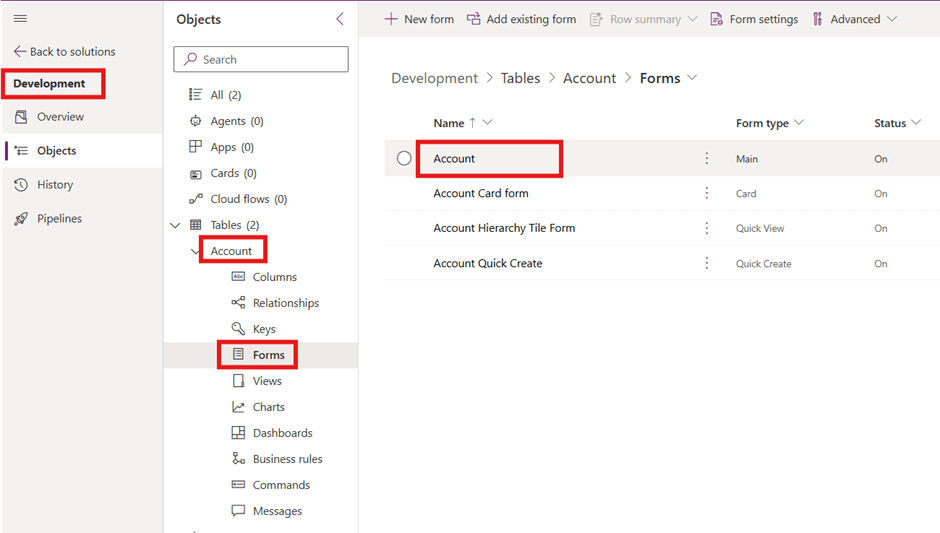Collapse the Tables tree node
This screenshot has width=940, height=533.
coord(176,225)
